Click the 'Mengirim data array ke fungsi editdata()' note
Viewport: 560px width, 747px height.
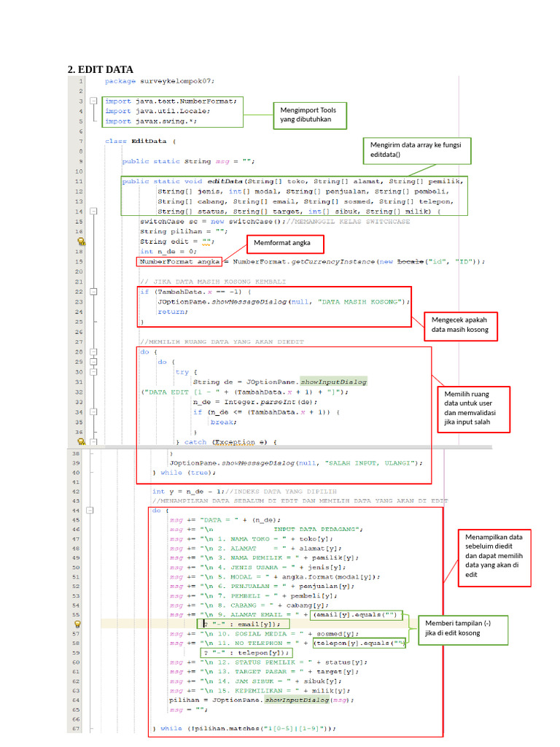coord(417,150)
